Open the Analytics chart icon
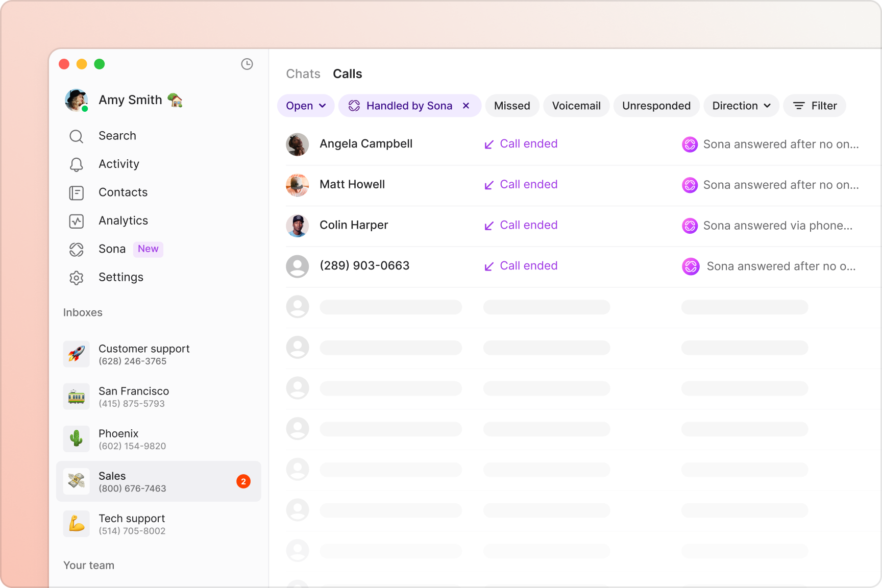The height and width of the screenshot is (588, 882). (77, 221)
